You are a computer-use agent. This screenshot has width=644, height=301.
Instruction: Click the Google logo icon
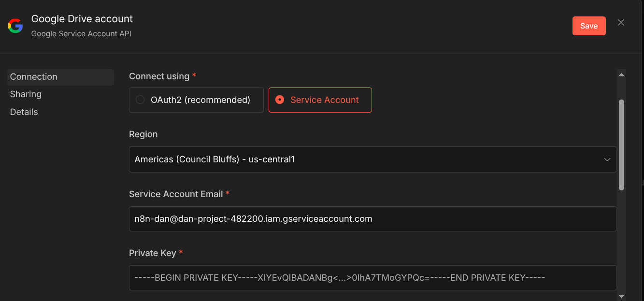tap(15, 26)
